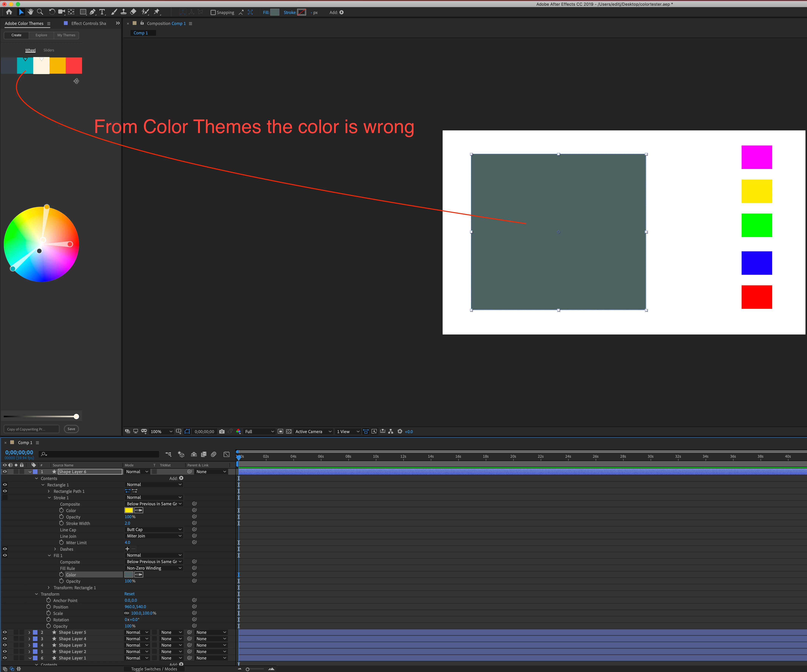807x672 pixels.
Task: Hide Shape Layer 5 with eye icon
Action: 5,632
